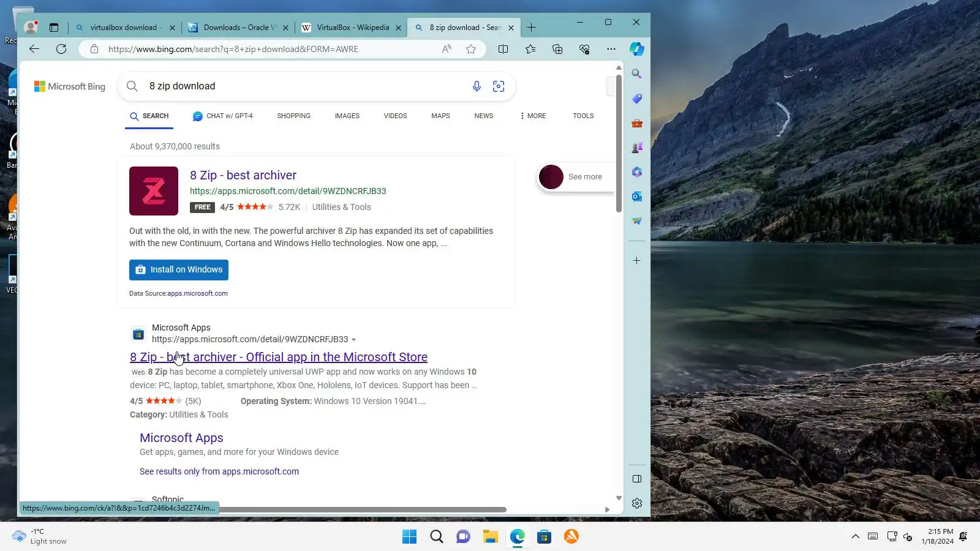Open Official app in Microsoft Store result
Viewport: 980px width, 551px height.
pos(279,358)
